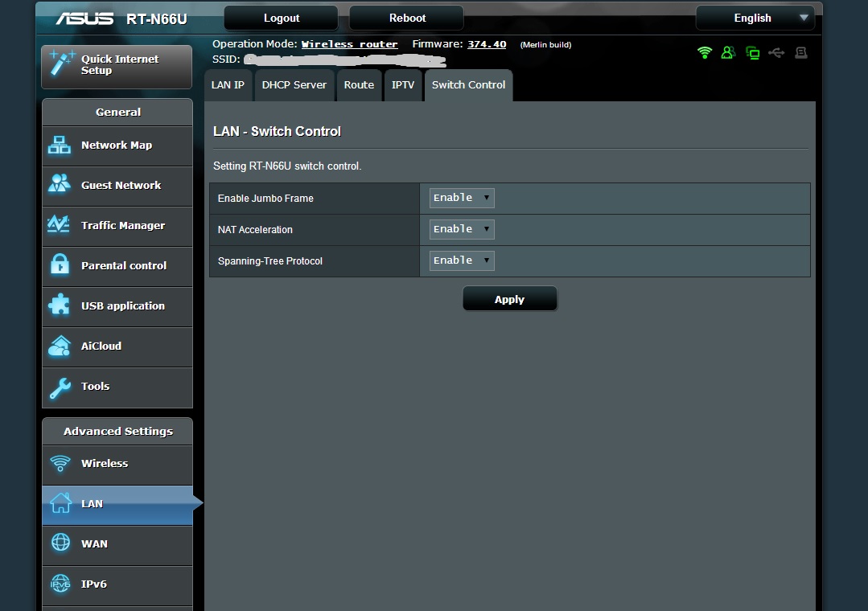Open the Spanning-Tree Protocol dropdown
The height and width of the screenshot is (611, 868).
click(x=462, y=260)
